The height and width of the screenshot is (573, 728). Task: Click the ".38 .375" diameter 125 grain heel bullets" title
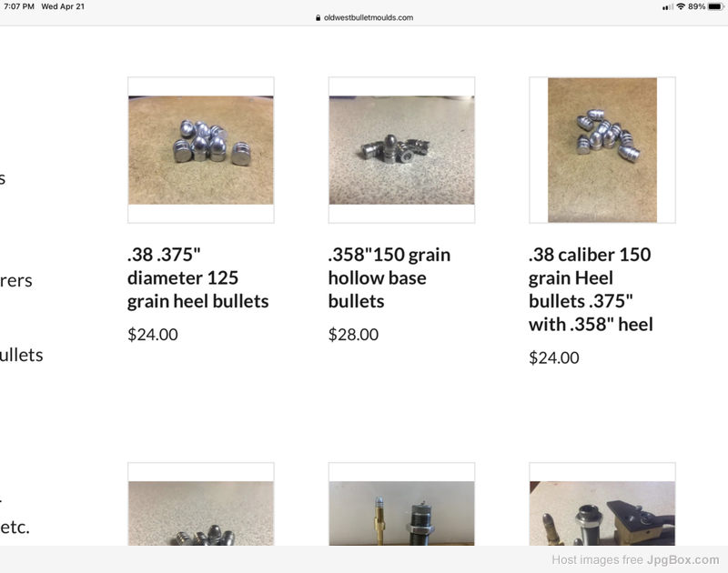tap(197, 278)
